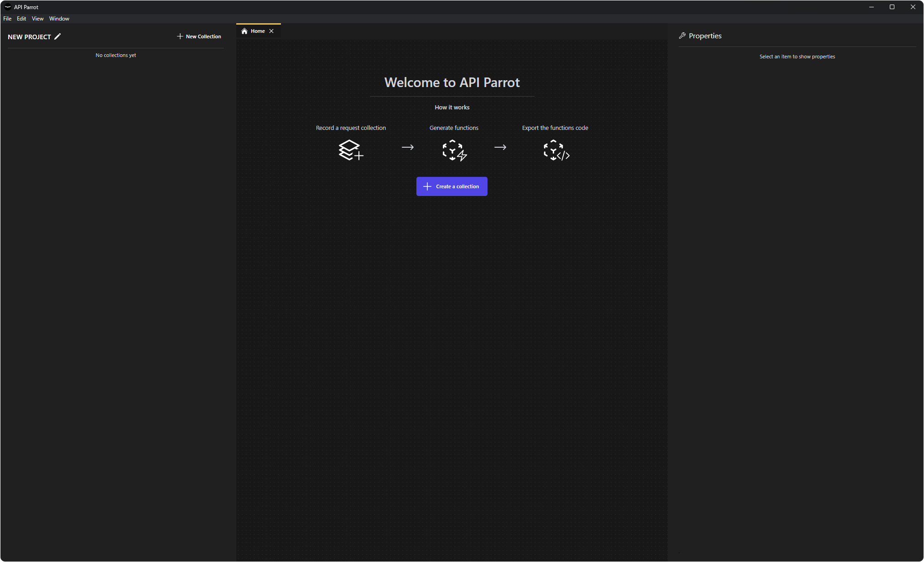This screenshot has height=562, width=924.
Task: Open the Edit menu
Action: tap(21, 19)
